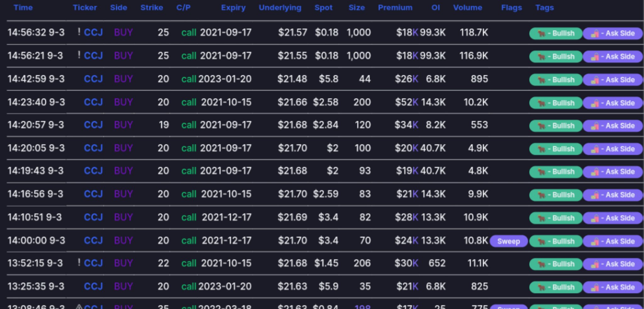Click the Ask Side tag on the 14:23:40 row
The height and width of the screenshot is (309, 644).
click(613, 103)
